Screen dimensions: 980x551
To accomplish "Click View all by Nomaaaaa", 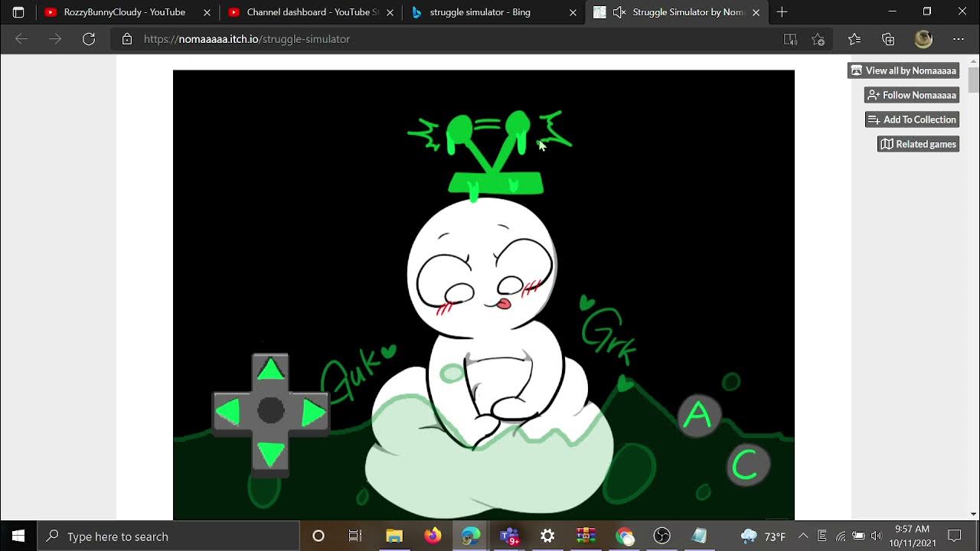I will coord(903,70).
